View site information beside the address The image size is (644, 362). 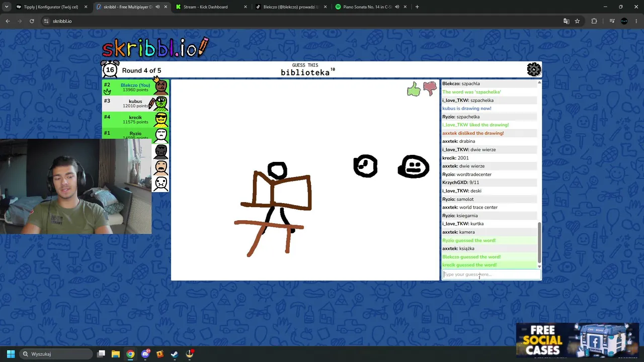coord(46,21)
